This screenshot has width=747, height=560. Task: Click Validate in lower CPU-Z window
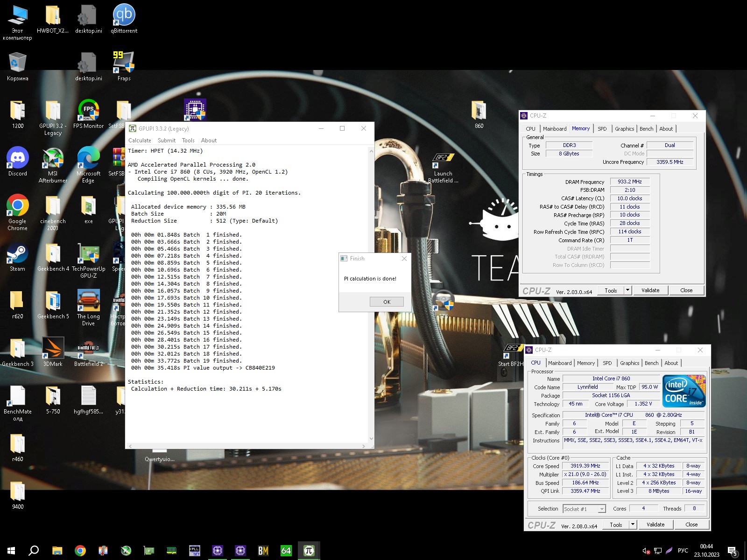[655, 525]
